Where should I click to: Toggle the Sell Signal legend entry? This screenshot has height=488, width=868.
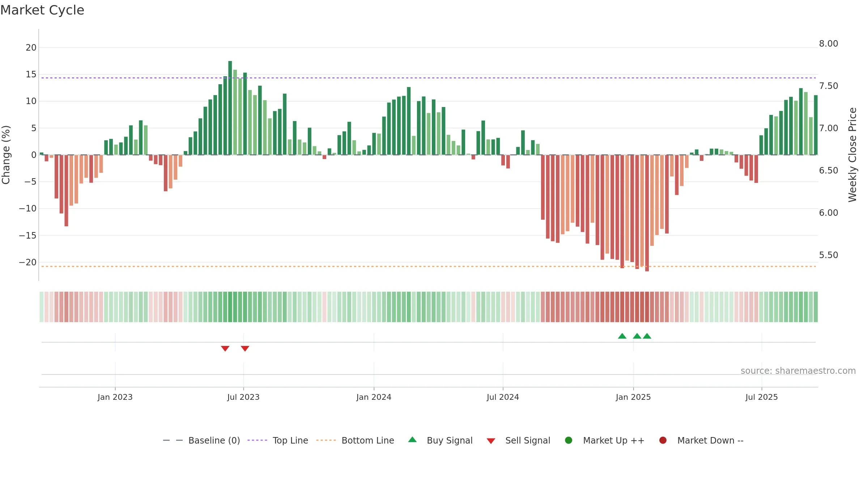coord(518,440)
